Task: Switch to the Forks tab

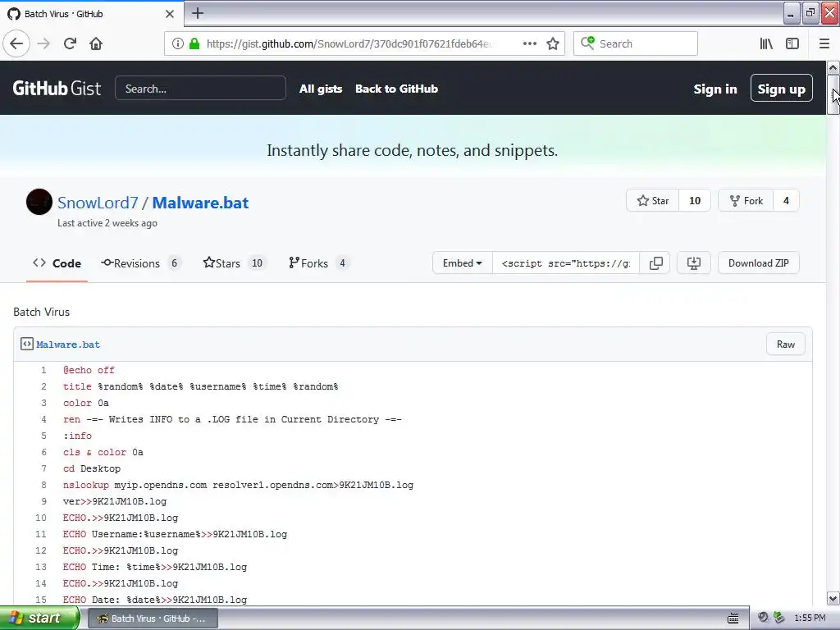Action: click(x=318, y=263)
